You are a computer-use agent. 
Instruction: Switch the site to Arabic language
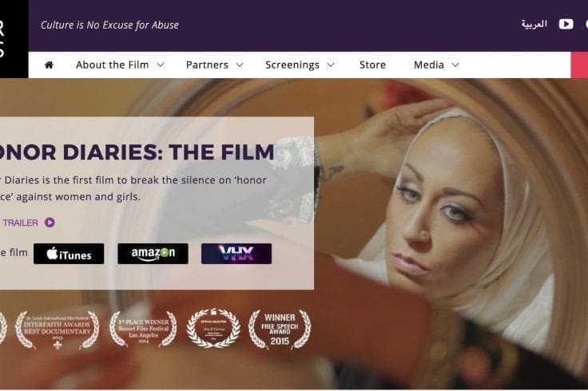tap(534, 25)
